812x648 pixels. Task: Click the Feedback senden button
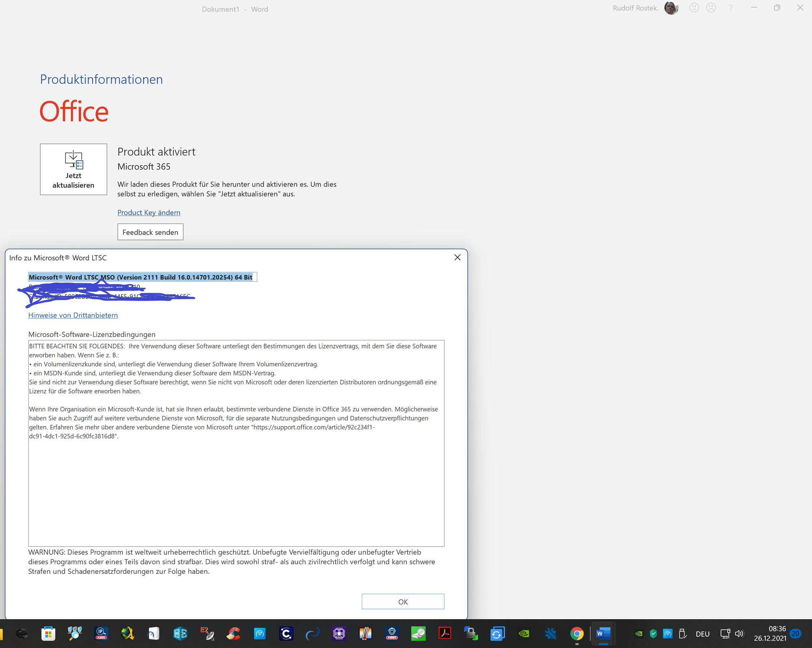pyautogui.click(x=150, y=232)
